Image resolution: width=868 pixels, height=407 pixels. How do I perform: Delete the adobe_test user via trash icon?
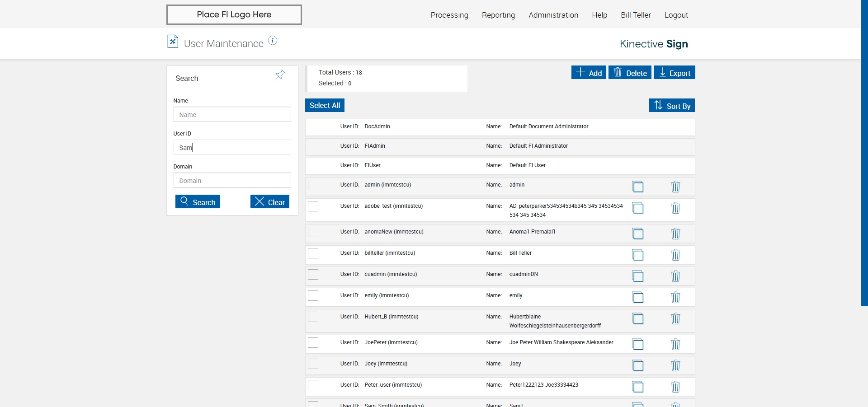coord(675,208)
